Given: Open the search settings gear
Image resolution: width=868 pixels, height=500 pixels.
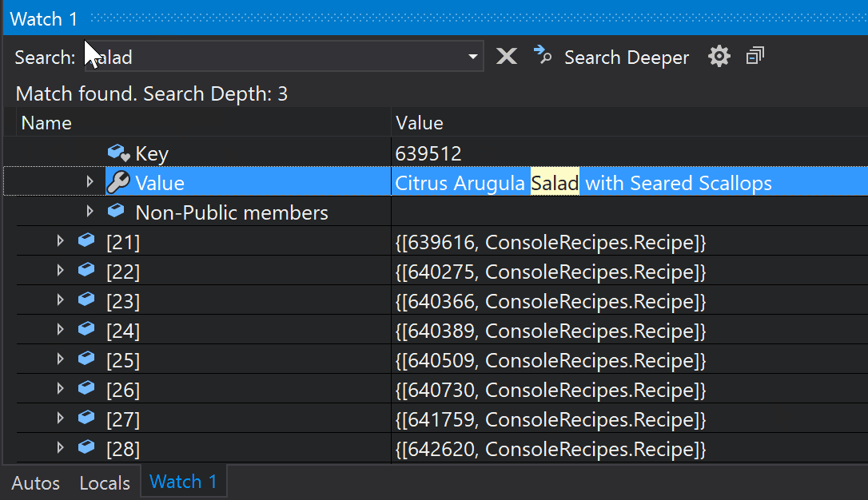Looking at the screenshot, I should pyautogui.click(x=718, y=56).
